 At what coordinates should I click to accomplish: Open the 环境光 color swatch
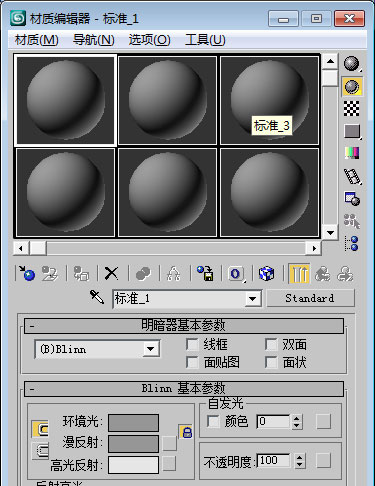(133, 423)
